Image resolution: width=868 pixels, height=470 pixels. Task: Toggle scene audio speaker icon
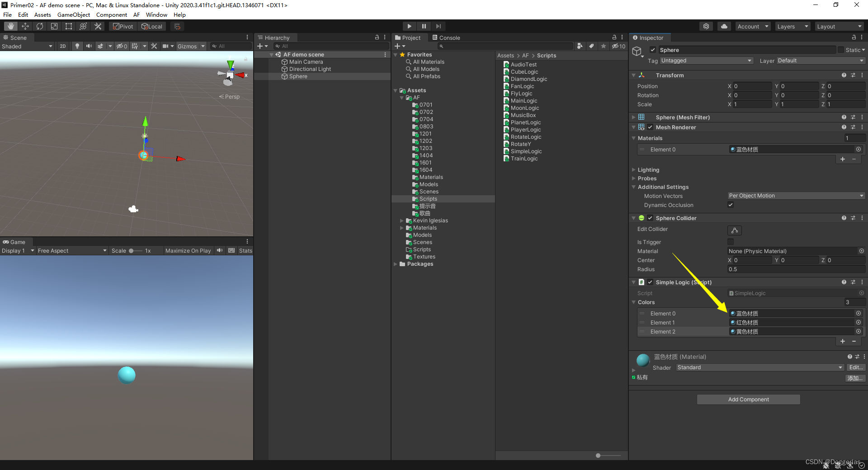tap(89, 46)
